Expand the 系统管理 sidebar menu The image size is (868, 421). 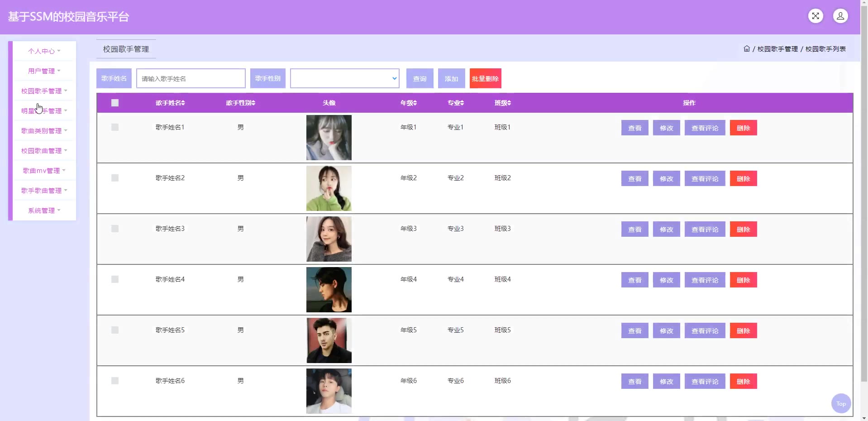coord(44,210)
